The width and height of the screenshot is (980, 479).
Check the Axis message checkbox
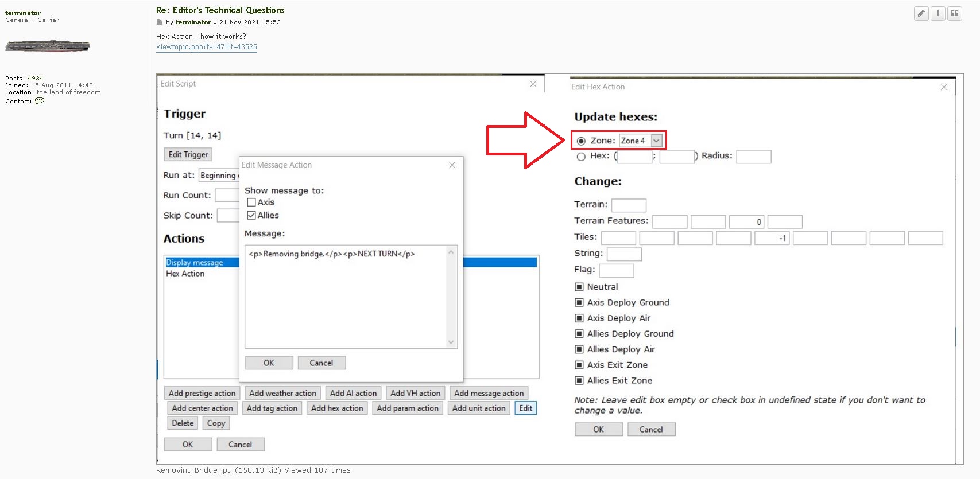(251, 202)
